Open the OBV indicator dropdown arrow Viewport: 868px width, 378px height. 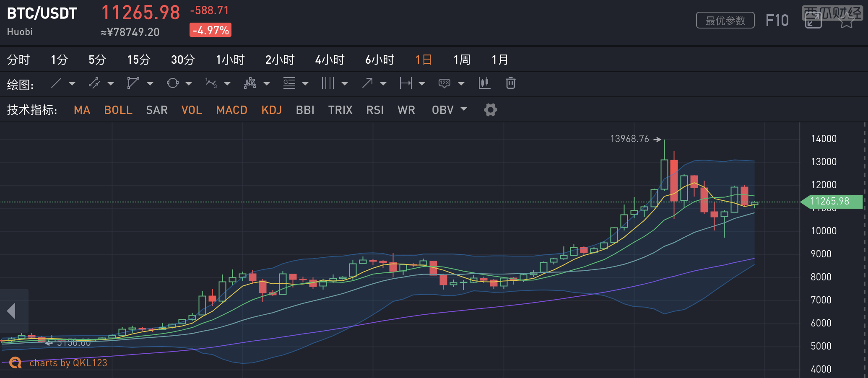464,109
